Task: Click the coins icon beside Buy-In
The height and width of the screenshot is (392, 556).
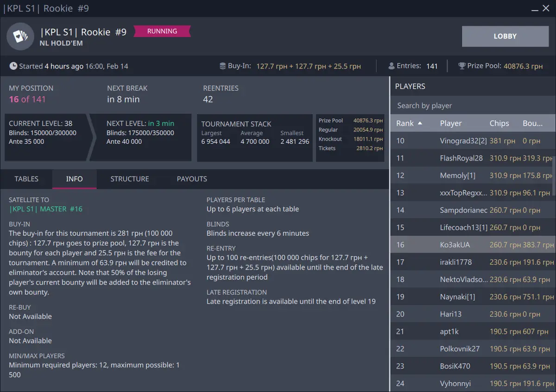Action: [223, 66]
